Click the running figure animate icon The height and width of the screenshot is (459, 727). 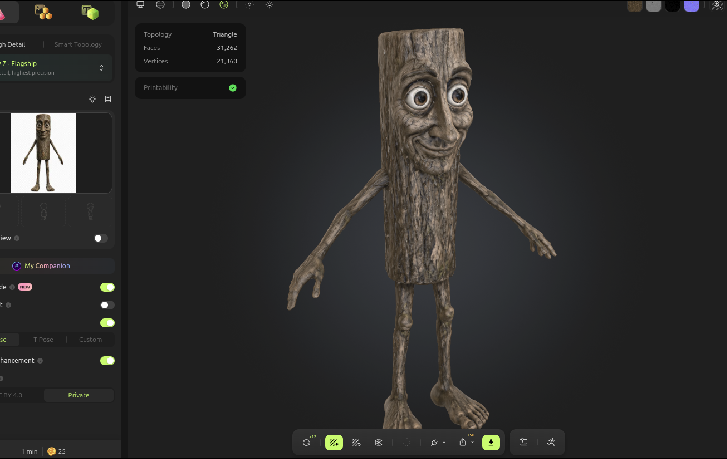click(x=551, y=442)
